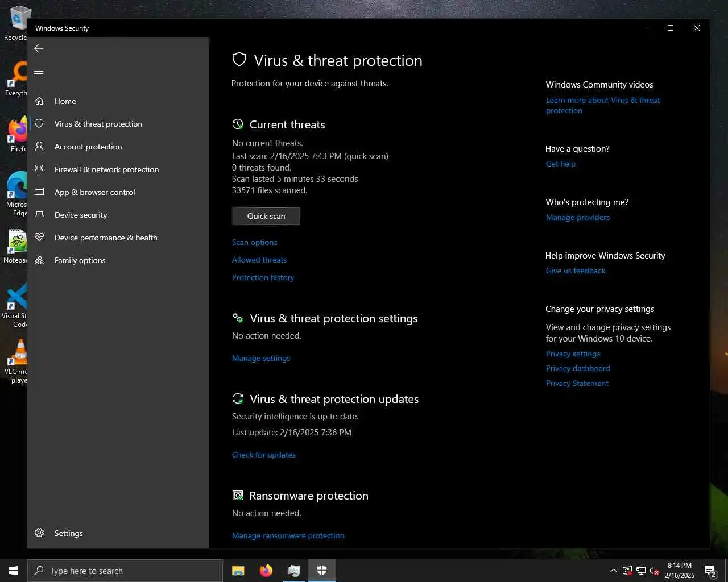Select Device security in the sidebar

click(118, 215)
